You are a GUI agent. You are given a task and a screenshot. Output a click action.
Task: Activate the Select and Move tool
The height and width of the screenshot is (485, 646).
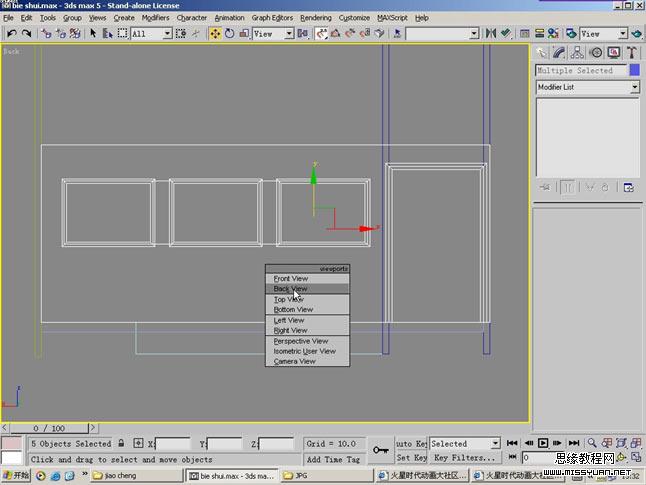click(x=215, y=33)
